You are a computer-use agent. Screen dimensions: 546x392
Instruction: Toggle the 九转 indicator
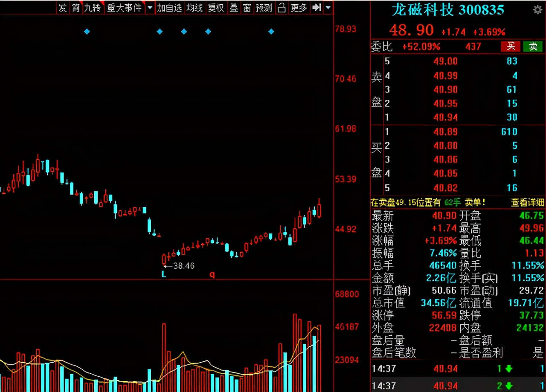92,8
